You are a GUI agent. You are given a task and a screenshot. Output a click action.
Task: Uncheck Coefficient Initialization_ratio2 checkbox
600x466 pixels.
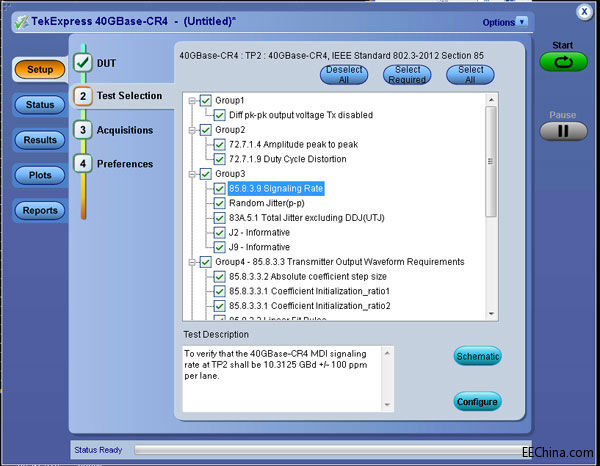(x=219, y=306)
